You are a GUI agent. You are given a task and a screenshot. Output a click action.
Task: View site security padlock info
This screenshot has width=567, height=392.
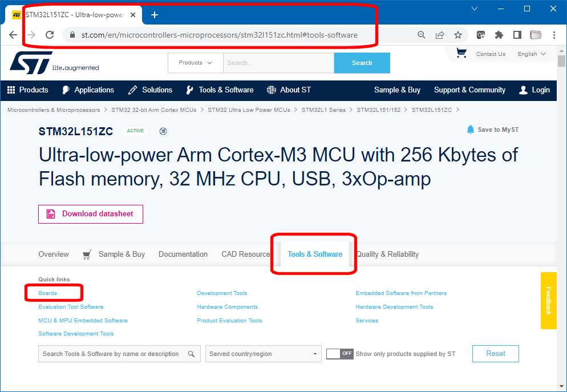[x=72, y=35]
